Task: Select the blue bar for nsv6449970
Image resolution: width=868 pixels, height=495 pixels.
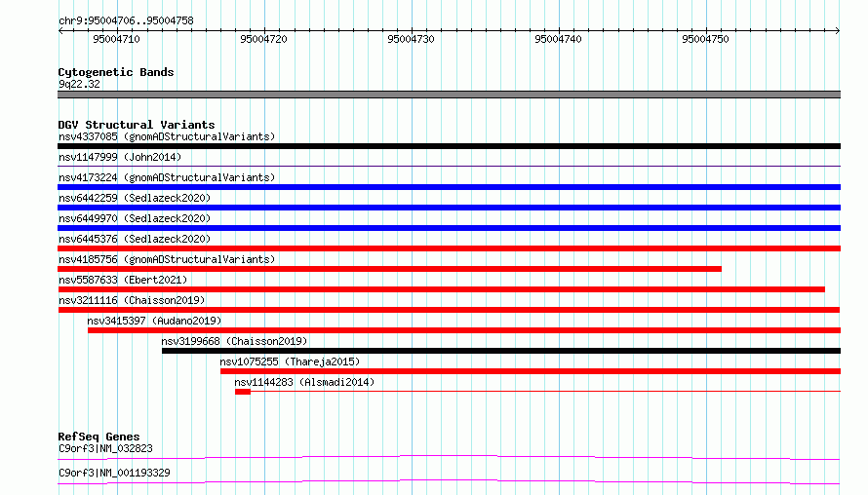Action: pyautogui.click(x=449, y=228)
